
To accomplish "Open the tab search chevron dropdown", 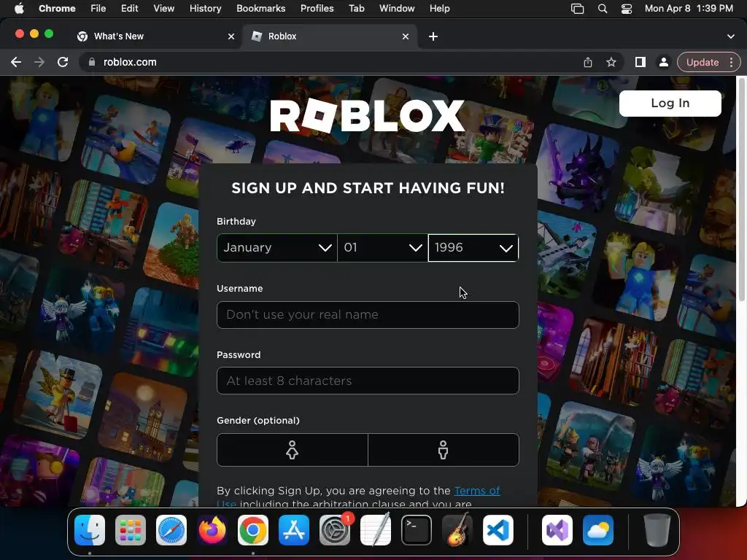I will [x=730, y=36].
